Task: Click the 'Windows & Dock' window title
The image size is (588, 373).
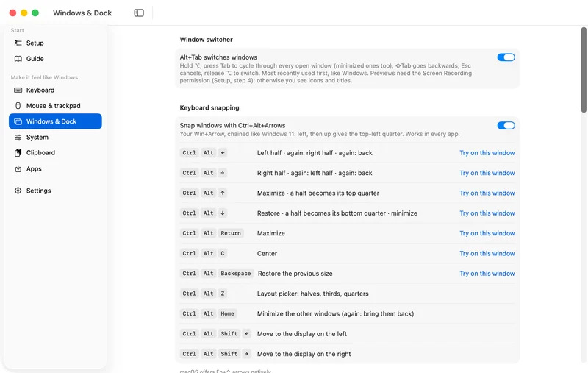Action: [x=82, y=13]
